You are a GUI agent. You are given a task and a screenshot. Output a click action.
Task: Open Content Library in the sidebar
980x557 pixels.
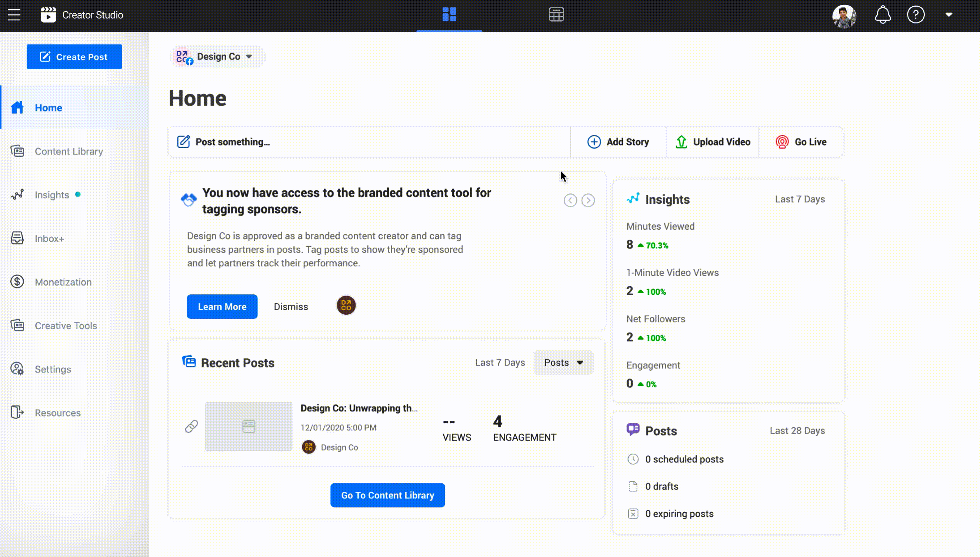[x=69, y=151]
